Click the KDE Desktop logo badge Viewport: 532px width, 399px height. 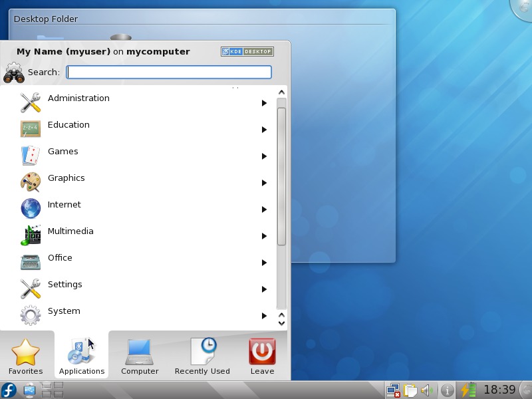coord(247,52)
